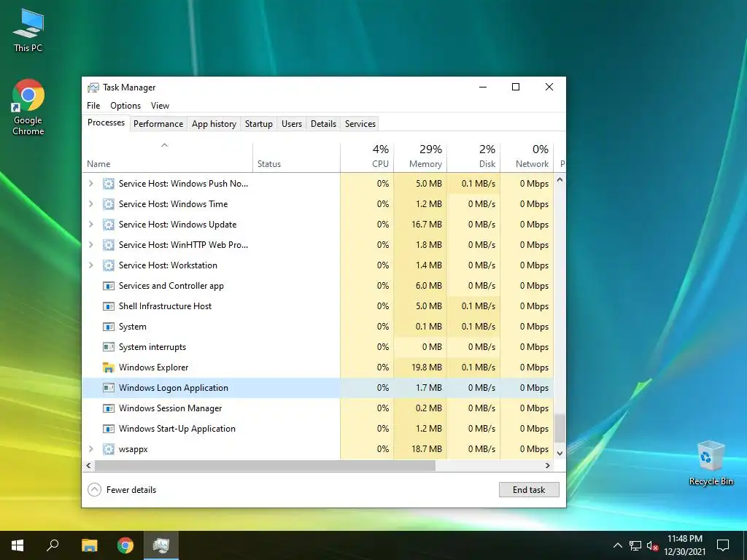Select the Recycle Bin desktop icon
The width and height of the screenshot is (747, 560).
click(x=711, y=463)
